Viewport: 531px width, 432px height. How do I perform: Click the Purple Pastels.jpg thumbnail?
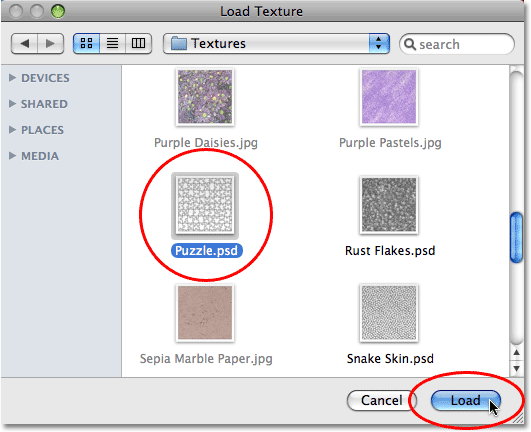pos(389,97)
